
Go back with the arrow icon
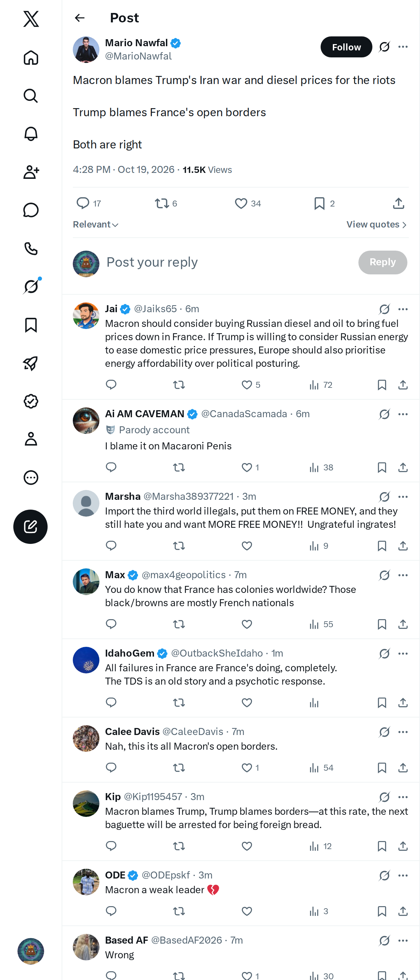click(79, 18)
